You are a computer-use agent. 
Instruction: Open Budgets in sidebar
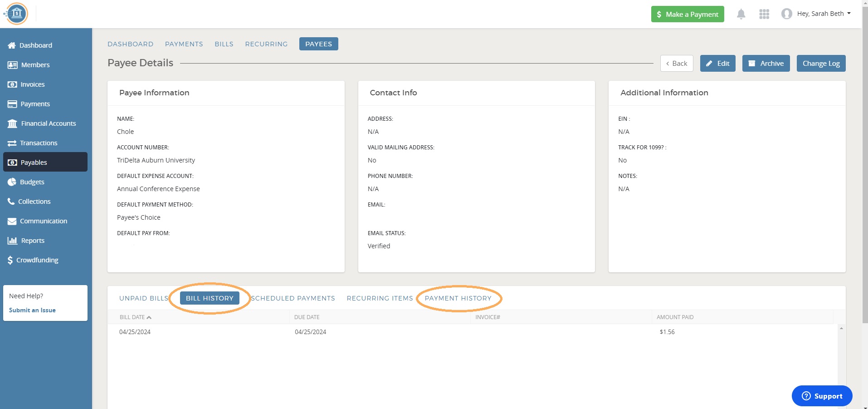click(x=32, y=182)
